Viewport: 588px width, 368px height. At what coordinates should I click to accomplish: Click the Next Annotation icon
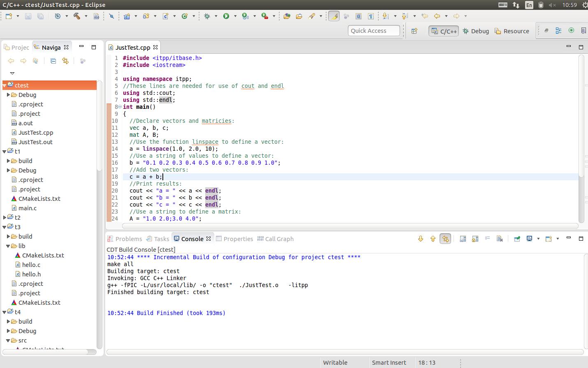[385, 16]
